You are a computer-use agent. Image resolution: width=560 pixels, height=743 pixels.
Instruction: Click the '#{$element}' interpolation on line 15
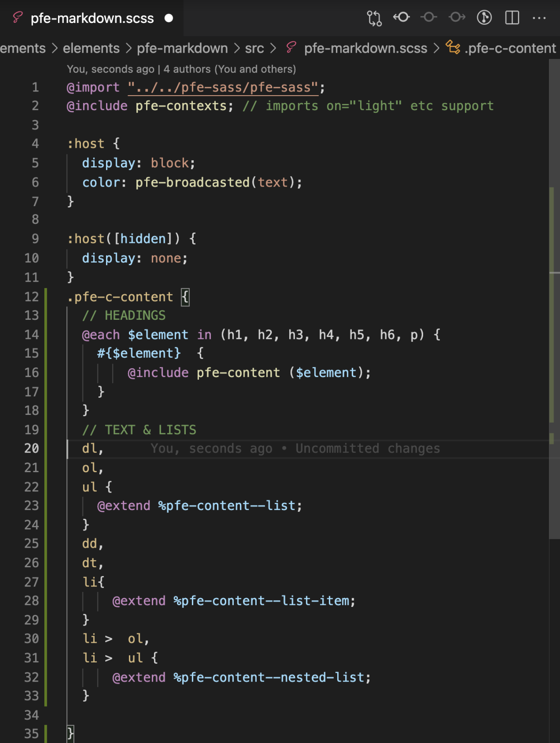[x=139, y=353]
